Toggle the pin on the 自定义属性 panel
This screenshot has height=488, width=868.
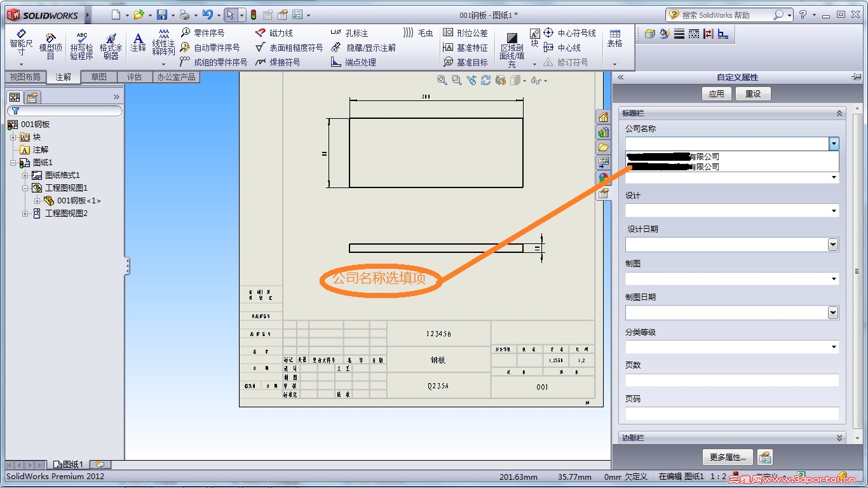(856, 77)
